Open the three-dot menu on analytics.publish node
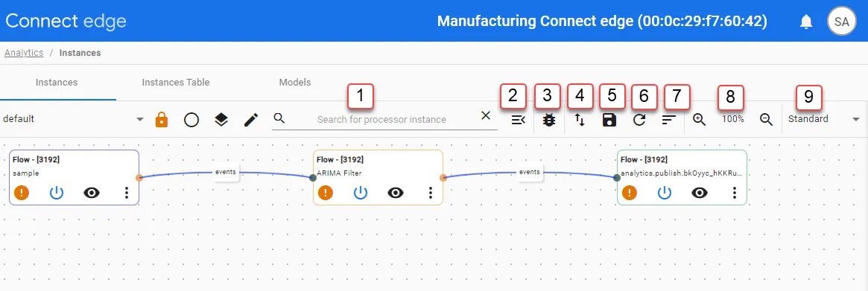This screenshot has width=868, height=291. [734, 193]
